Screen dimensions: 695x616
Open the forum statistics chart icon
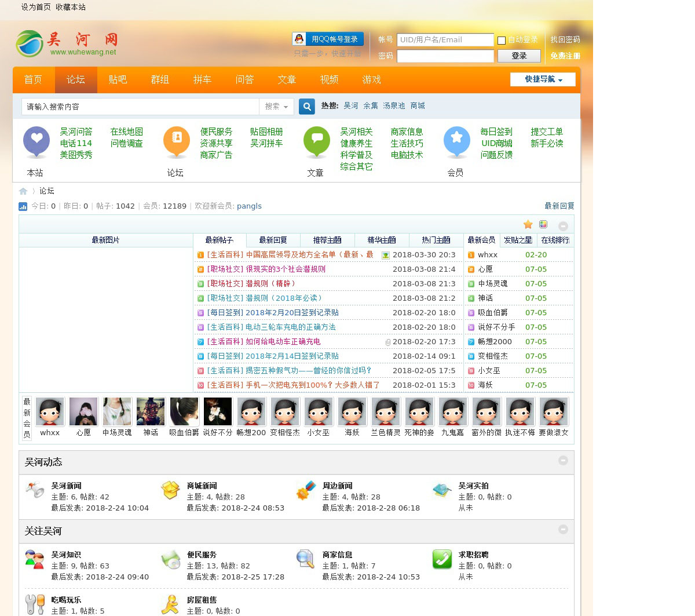coord(23,206)
